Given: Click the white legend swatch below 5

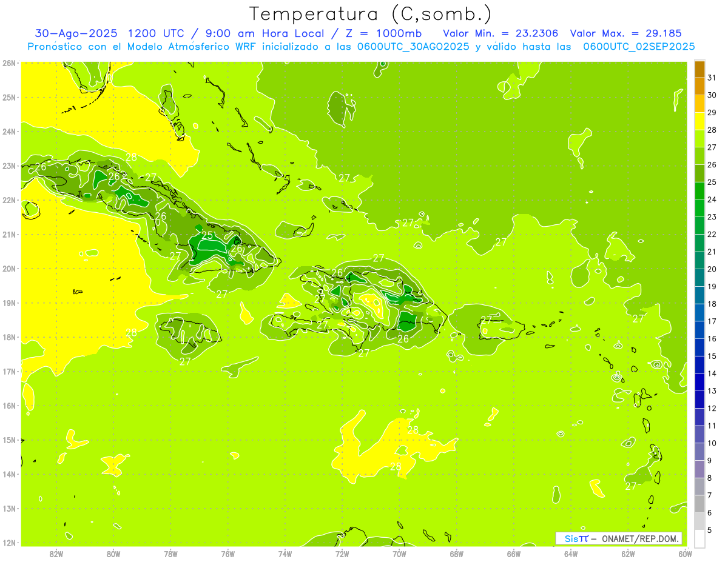Looking at the screenshot, I should (699, 538).
